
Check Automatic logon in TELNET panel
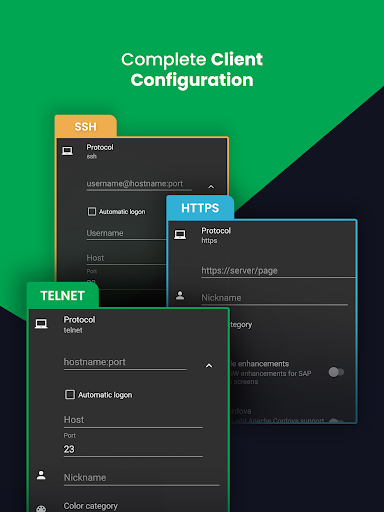[70, 395]
